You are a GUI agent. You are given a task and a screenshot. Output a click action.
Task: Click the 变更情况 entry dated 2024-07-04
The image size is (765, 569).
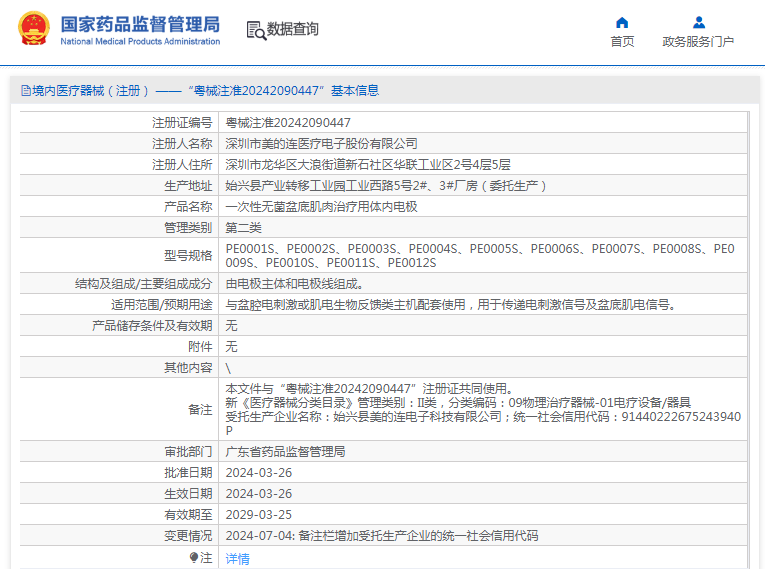tap(382, 536)
